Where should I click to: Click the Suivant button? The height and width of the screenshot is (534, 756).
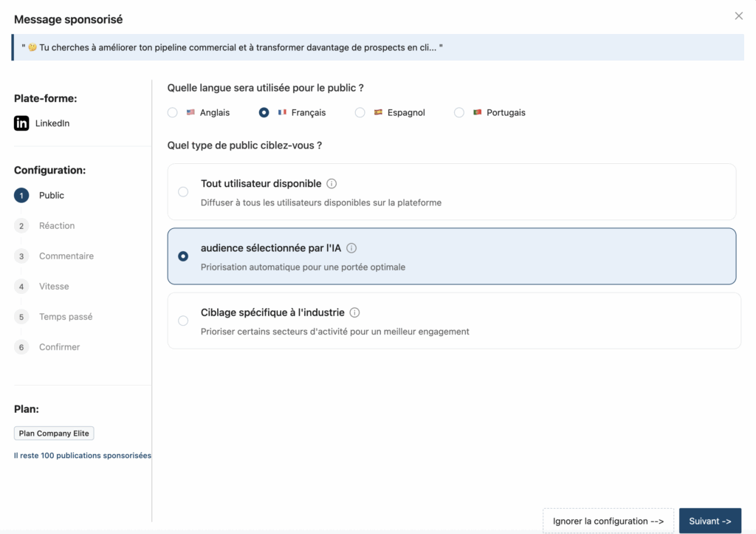(710, 521)
